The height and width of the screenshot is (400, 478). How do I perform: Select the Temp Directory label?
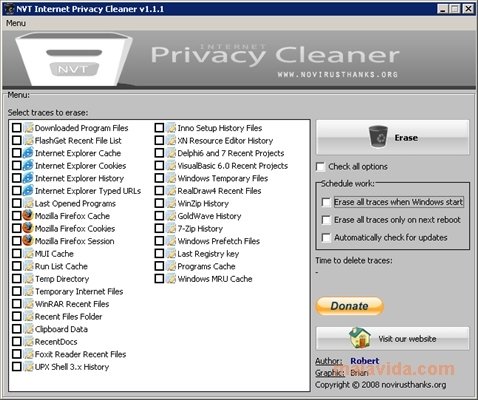62,279
